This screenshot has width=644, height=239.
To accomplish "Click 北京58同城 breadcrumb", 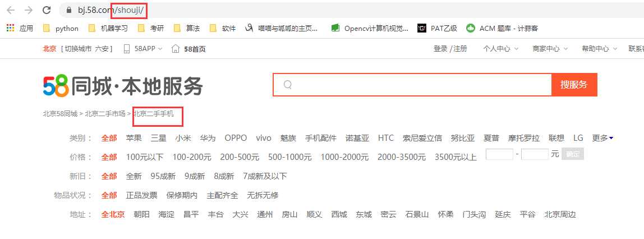I will [x=60, y=114].
